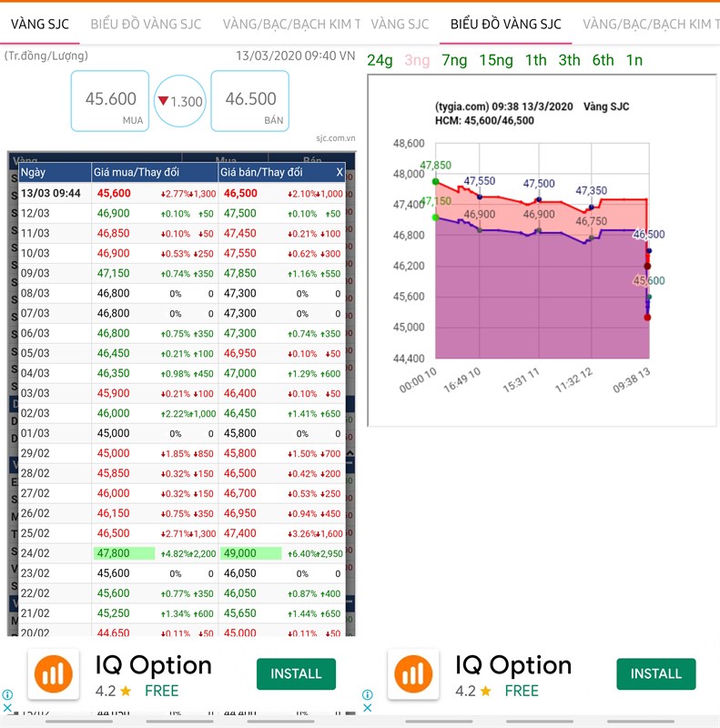Click the 47,350 data point on chart
720x728 pixels.
(592, 207)
